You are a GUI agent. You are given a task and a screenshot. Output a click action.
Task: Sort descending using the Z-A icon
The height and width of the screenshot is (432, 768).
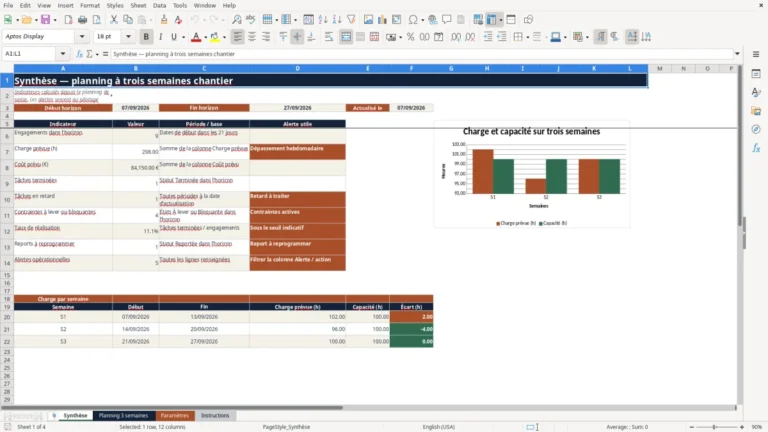click(337, 20)
